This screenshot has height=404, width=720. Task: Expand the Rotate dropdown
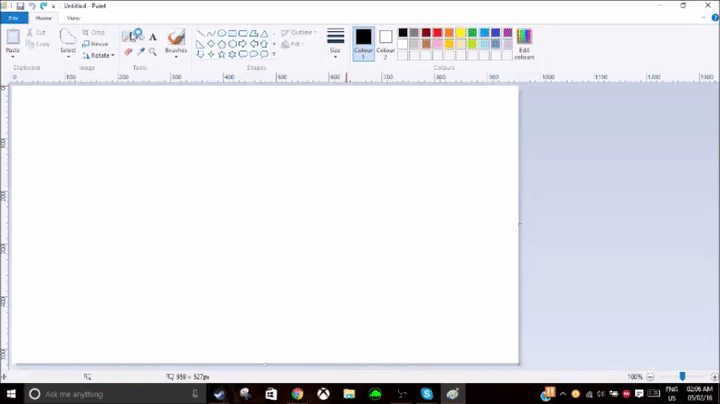click(100, 55)
